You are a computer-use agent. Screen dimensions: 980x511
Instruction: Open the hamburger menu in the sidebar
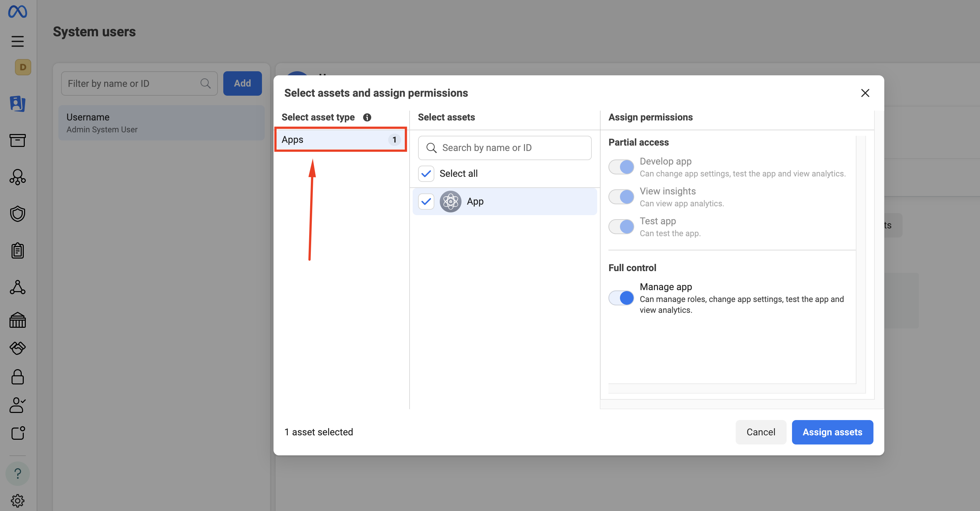pos(18,41)
